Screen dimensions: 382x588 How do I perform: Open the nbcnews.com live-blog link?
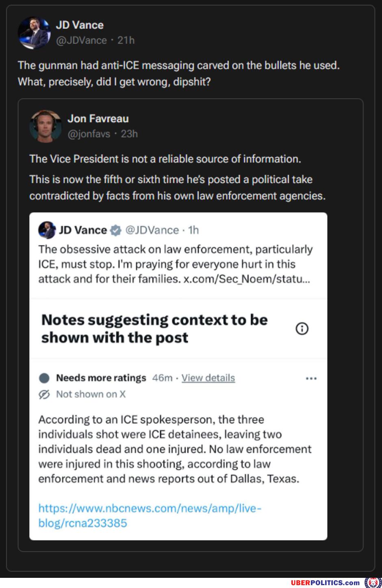150,515
